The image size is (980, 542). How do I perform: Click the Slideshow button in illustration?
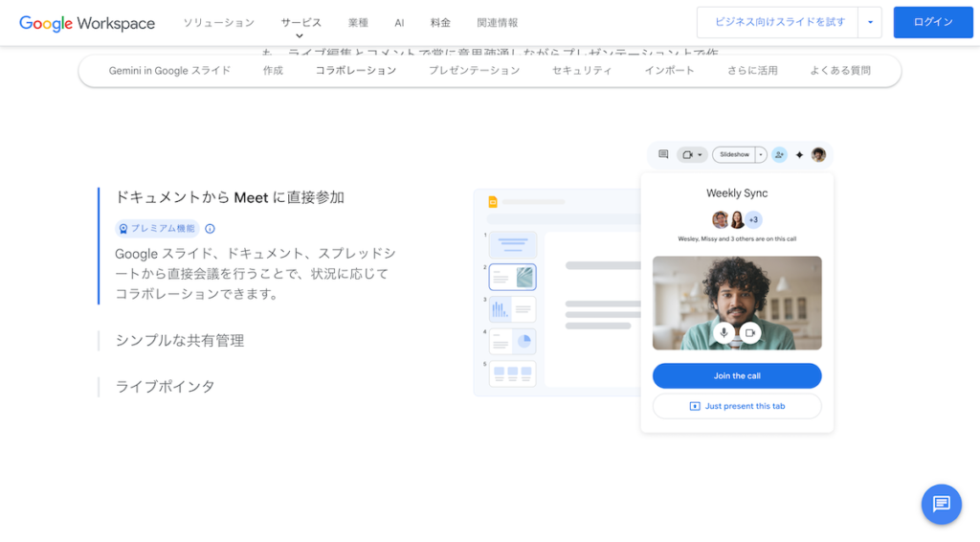734,154
